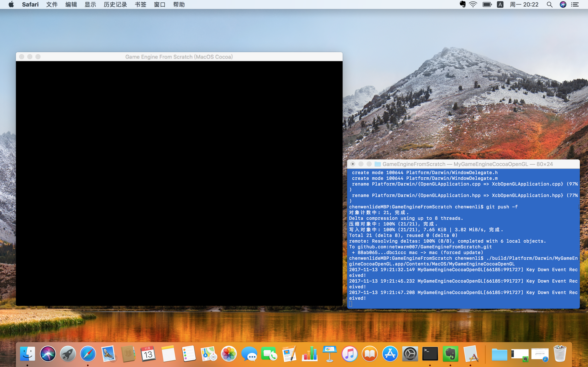Open the App Store dock icon
This screenshot has height=367, width=588.
(x=390, y=353)
